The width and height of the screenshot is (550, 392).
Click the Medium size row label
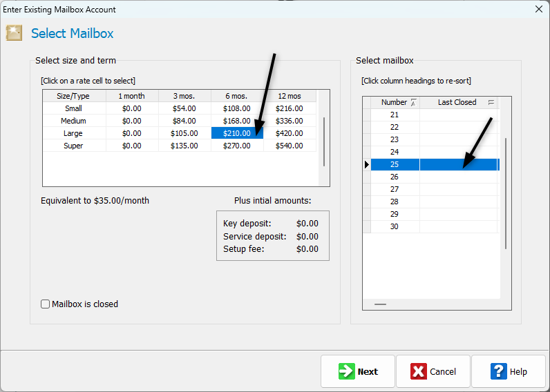[74, 121]
